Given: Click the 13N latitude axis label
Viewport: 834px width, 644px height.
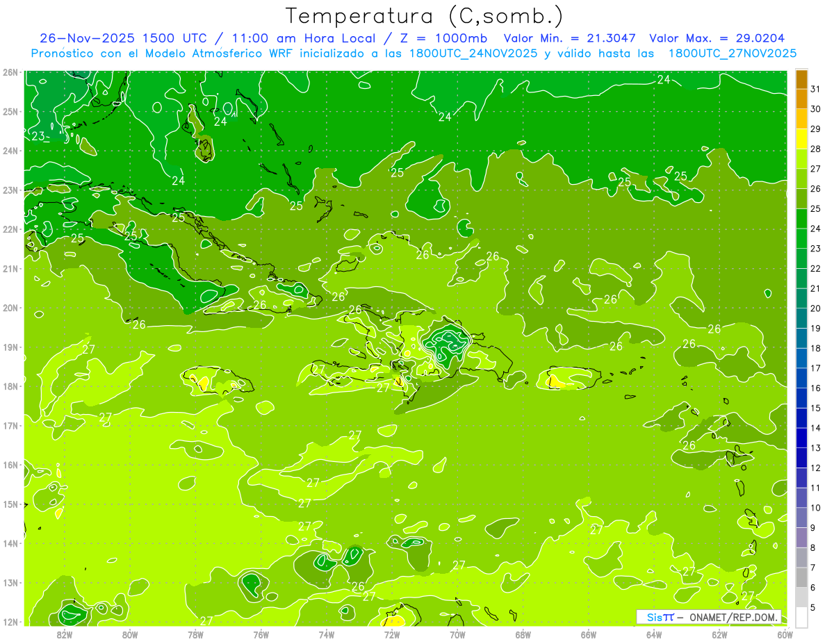Looking at the screenshot, I should [x=10, y=582].
